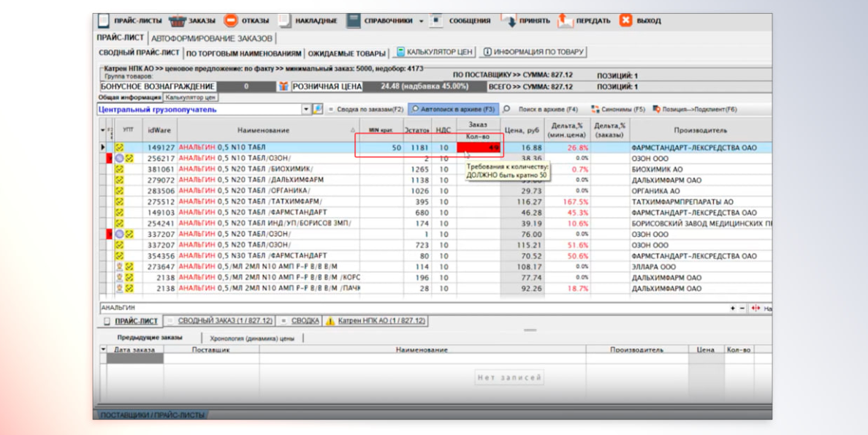The width and height of the screenshot is (868, 435).
Task: Click the red Отказы icon
Action: click(x=231, y=21)
